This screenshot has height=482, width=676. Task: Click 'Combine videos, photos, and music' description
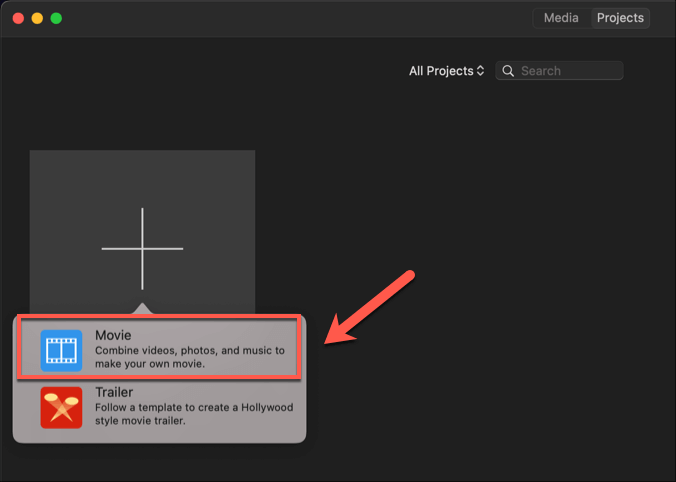click(x=190, y=357)
